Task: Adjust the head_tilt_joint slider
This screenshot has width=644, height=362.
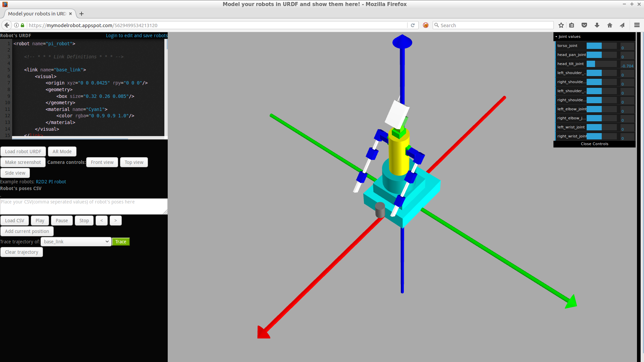Action: [x=601, y=64]
